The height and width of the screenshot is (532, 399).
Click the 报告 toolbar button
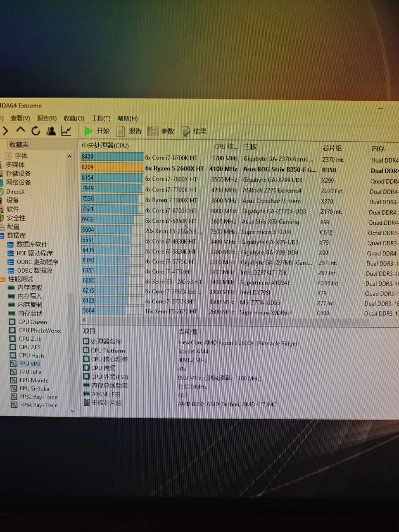[129, 131]
